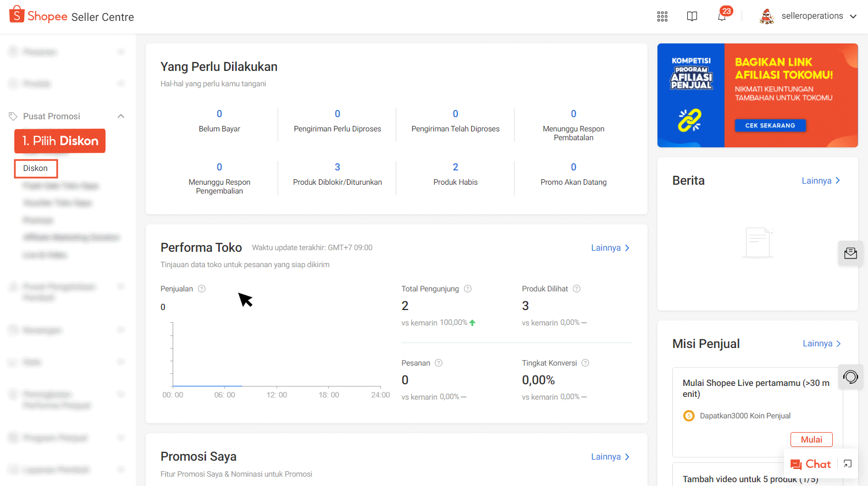This screenshot has width=868, height=486.
Task: Click help icon beside Total Pengunjung
Action: [x=468, y=289]
